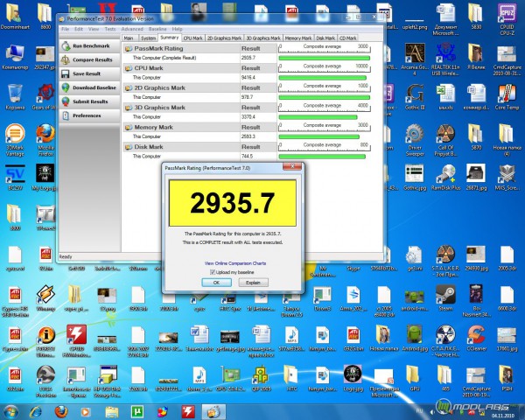Click PerformanceTest taskbar button
The width and height of the screenshot is (525, 420).
point(213,411)
